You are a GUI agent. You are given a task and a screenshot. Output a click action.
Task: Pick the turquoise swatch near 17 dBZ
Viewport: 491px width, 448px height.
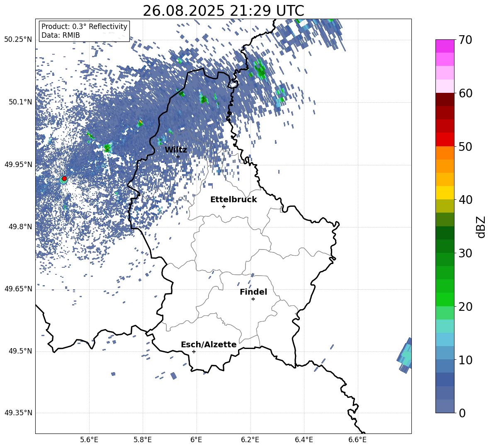click(445, 326)
